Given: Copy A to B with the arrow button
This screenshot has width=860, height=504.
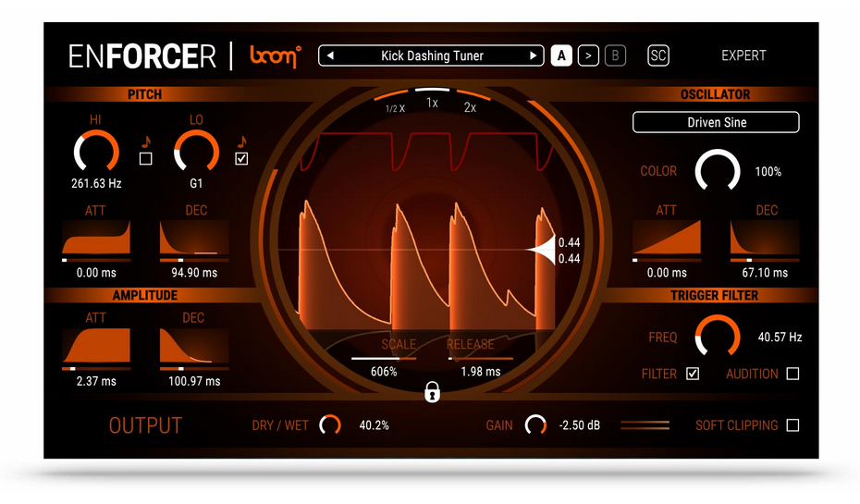Looking at the screenshot, I should click(588, 55).
